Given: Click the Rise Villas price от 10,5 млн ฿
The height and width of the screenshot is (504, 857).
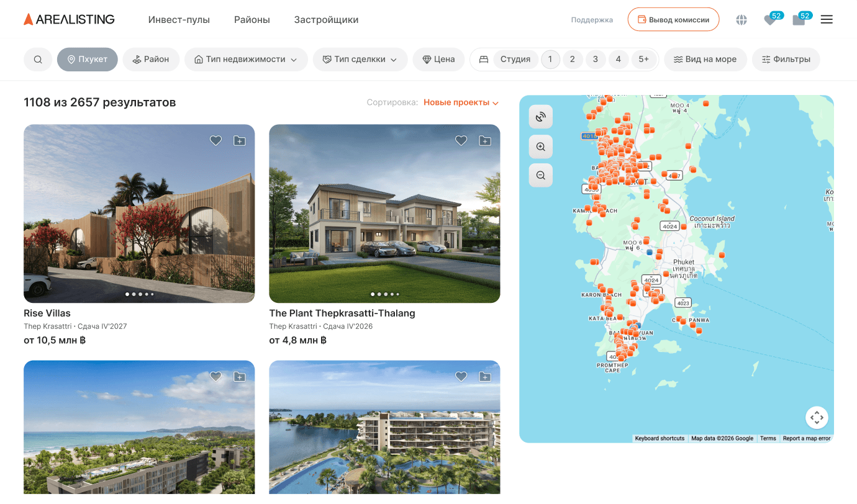Looking at the screenshot, I should click(x=55, y=340).
